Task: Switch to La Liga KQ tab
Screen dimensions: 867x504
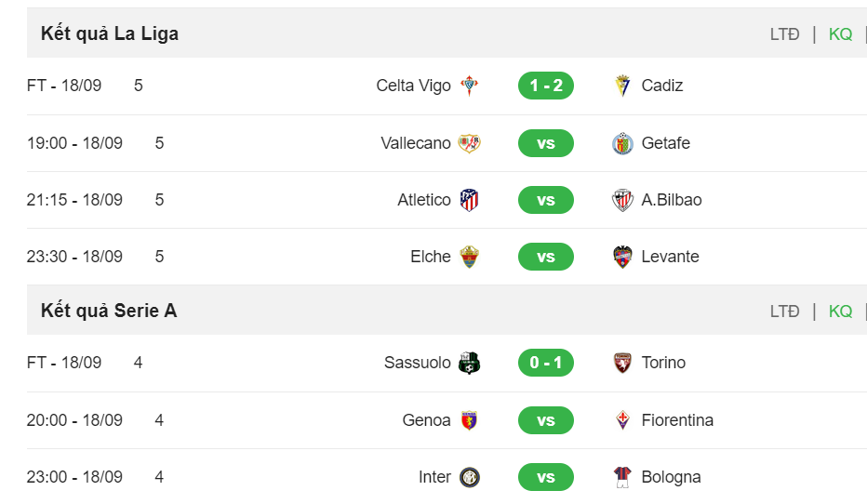Action: 840,34
